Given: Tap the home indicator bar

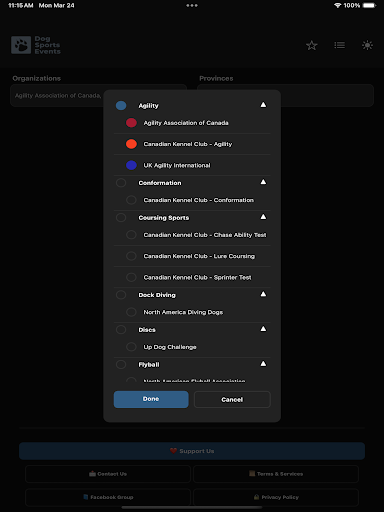Looking at the screenshot, I should pyautogui.click(x=192, y=508).
